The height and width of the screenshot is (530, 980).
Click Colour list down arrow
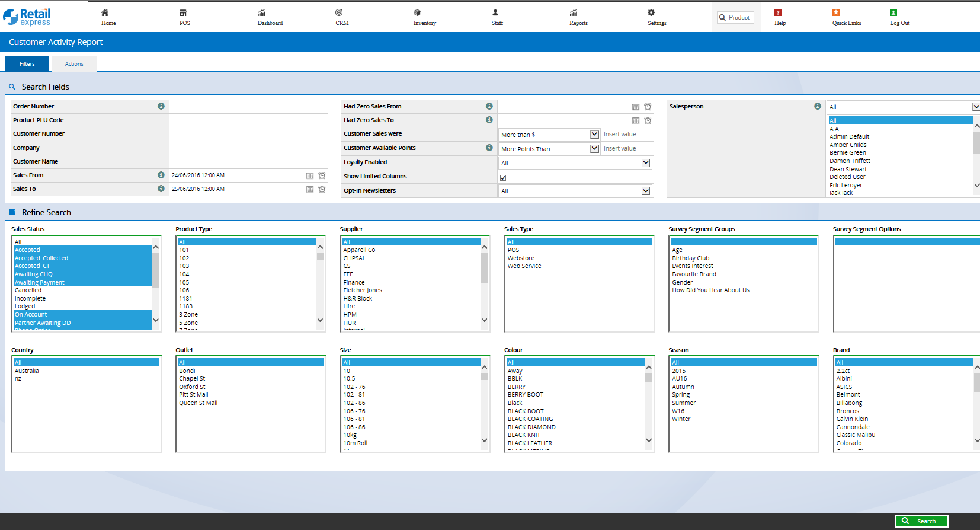point(649,440)
